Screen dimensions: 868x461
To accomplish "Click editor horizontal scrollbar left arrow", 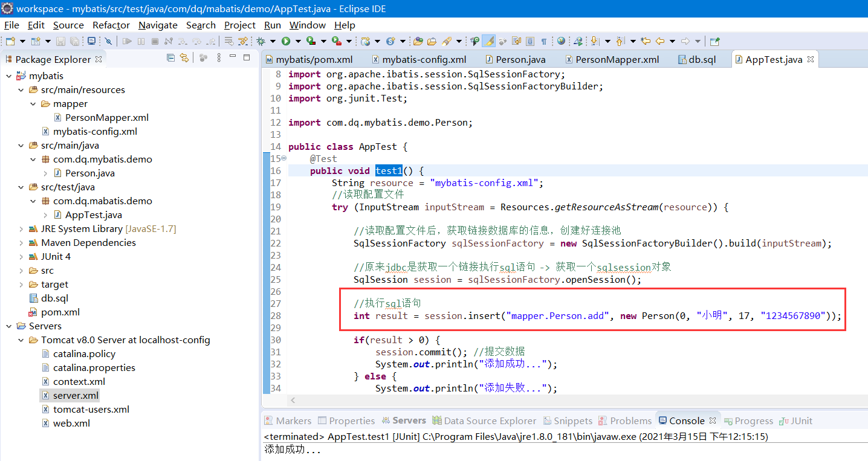I will pos(293,400).
